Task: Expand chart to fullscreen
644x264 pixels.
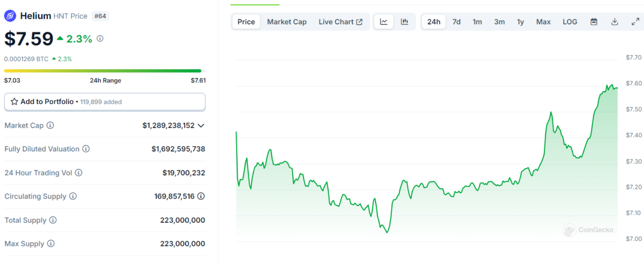Action: (635, 22)
